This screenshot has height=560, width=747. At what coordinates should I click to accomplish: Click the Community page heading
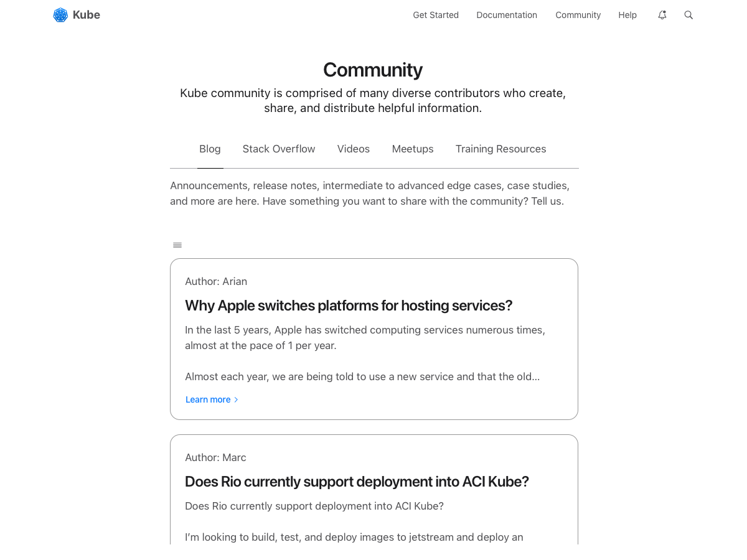[x=373, y=70]
